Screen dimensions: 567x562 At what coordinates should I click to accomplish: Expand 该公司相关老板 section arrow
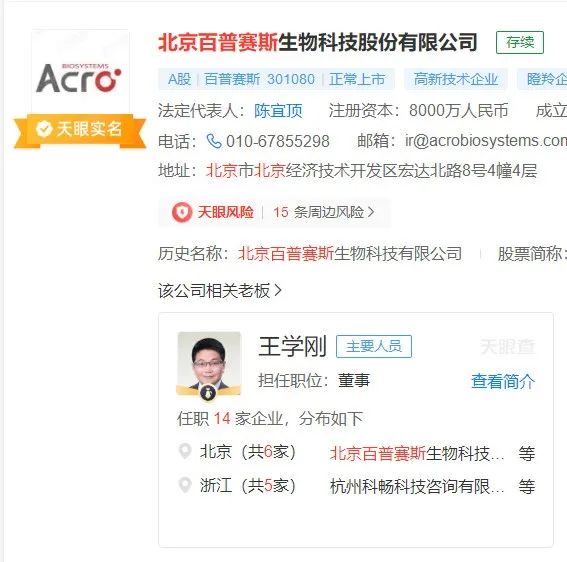pyautogui.click(x=278, y=290)
